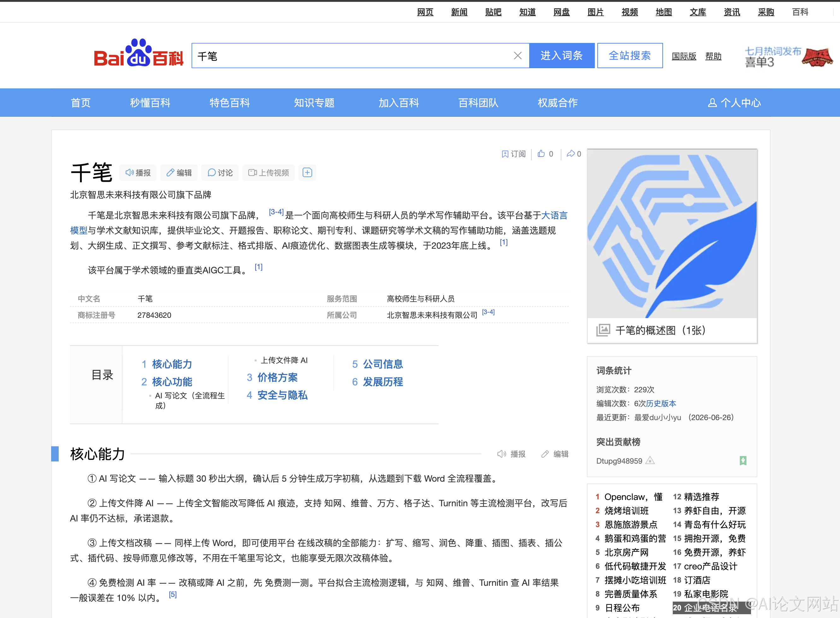Switch to 地图 in top bar
The height and width of the screenshot is (618, 840).
664,12
